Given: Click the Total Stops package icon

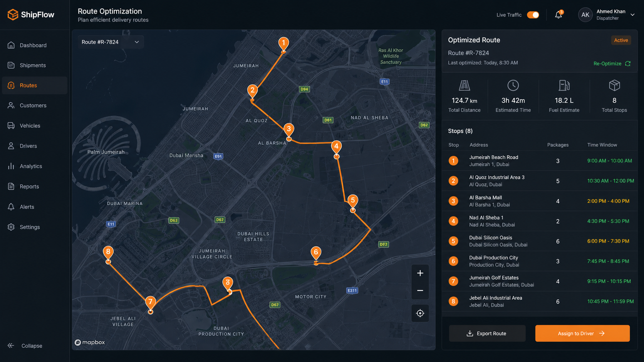Looking at the screenshot, I should point(614,85).
